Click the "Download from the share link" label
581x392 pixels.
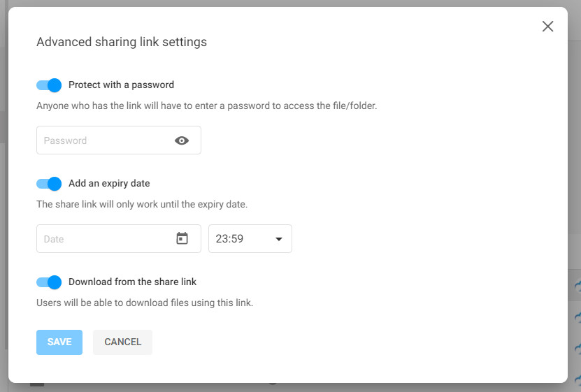tap(132, 282)
